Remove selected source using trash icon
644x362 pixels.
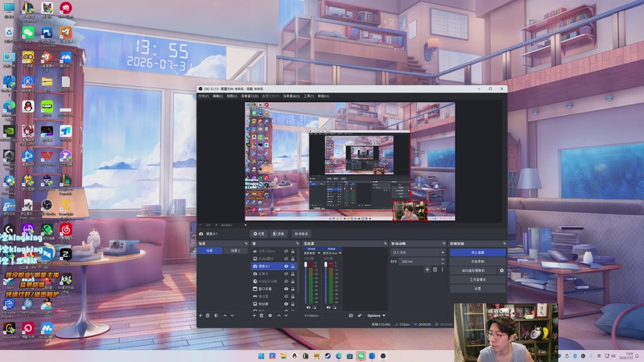(262, 315)
